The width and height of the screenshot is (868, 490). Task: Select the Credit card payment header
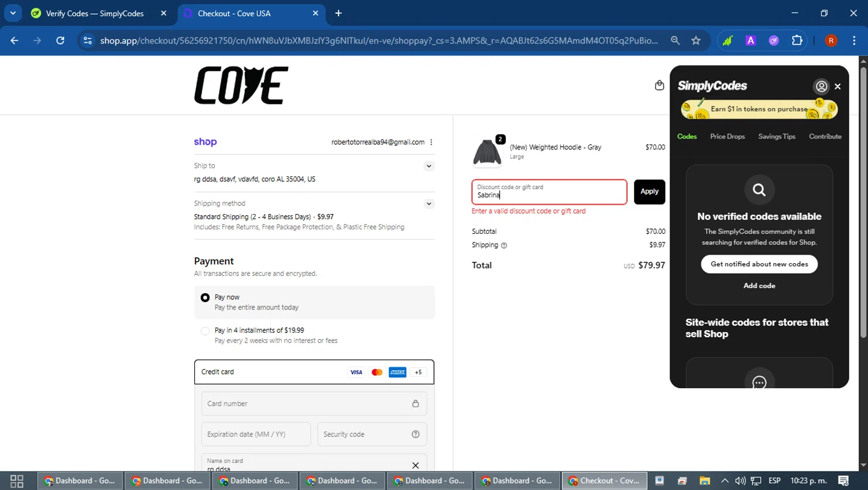tap(314, 372)
